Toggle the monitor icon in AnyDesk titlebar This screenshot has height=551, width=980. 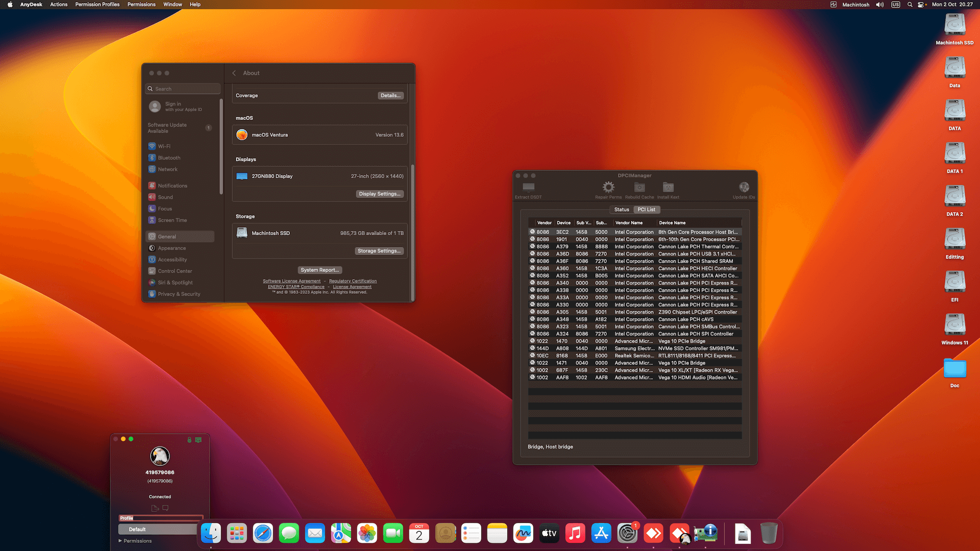pos(199,439)
